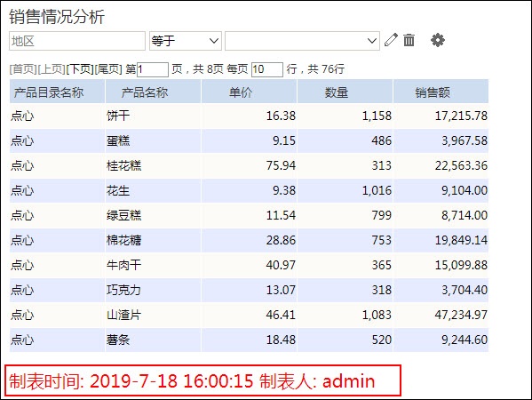Jump to 尾页 last page link
Screen dimensions: 532x400
click(x=107, y=69)
